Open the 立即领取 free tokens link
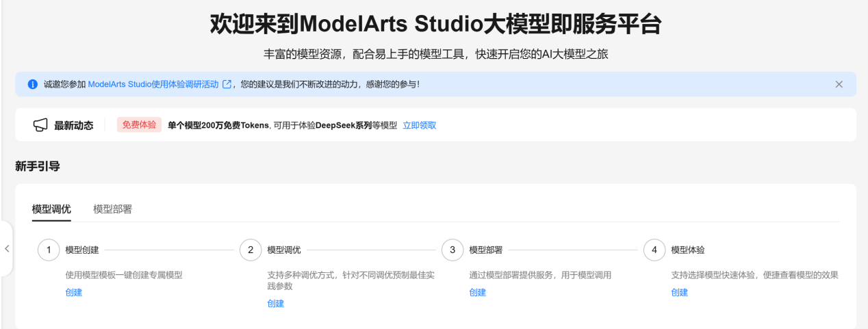The width and height of the screenshot is (868, 329). [x=419, y=125]
